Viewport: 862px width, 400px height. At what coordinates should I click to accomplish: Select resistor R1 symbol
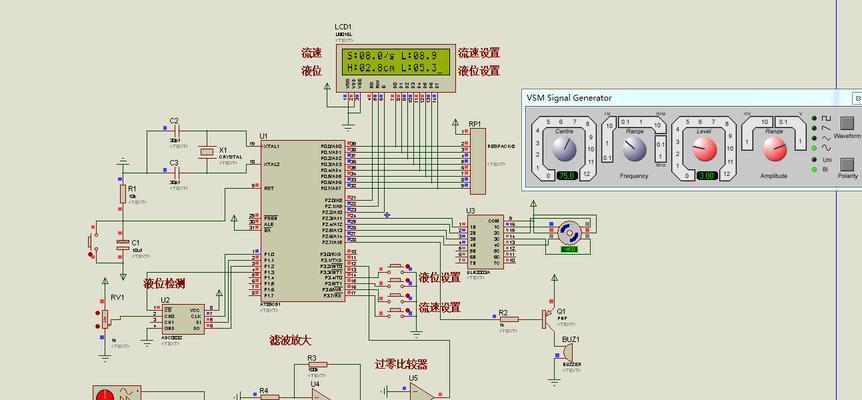click(x=123, y=194)
